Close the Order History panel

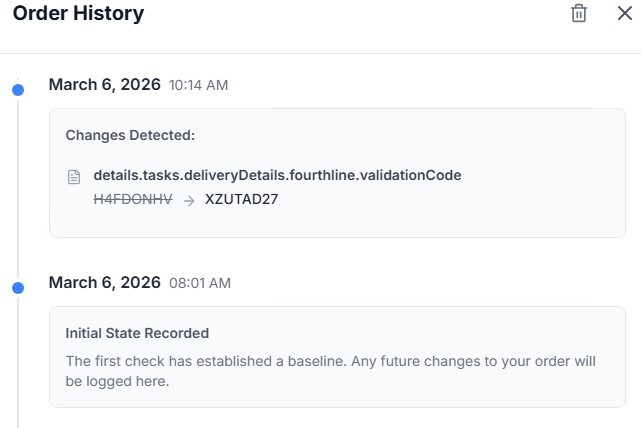[625, 13]
